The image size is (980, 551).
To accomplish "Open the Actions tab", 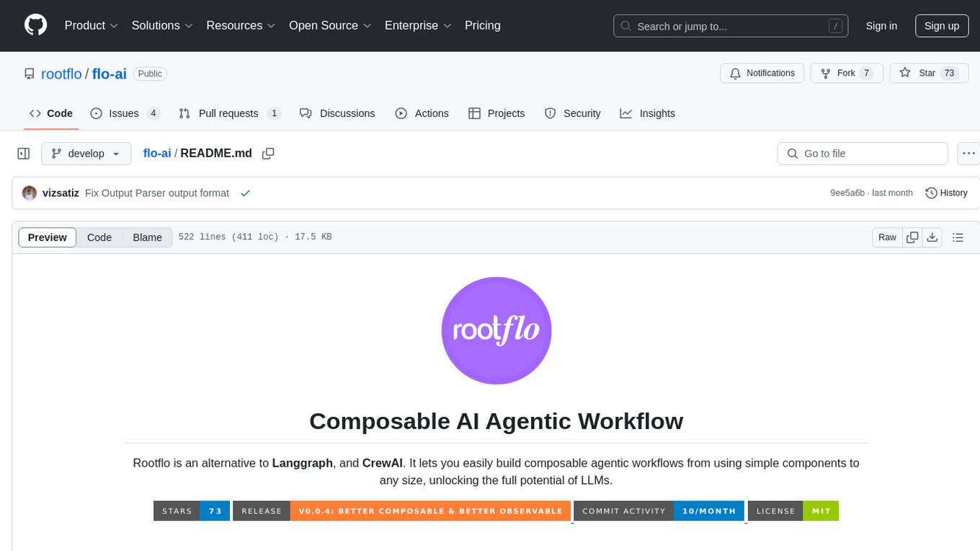I will [422, 113].
